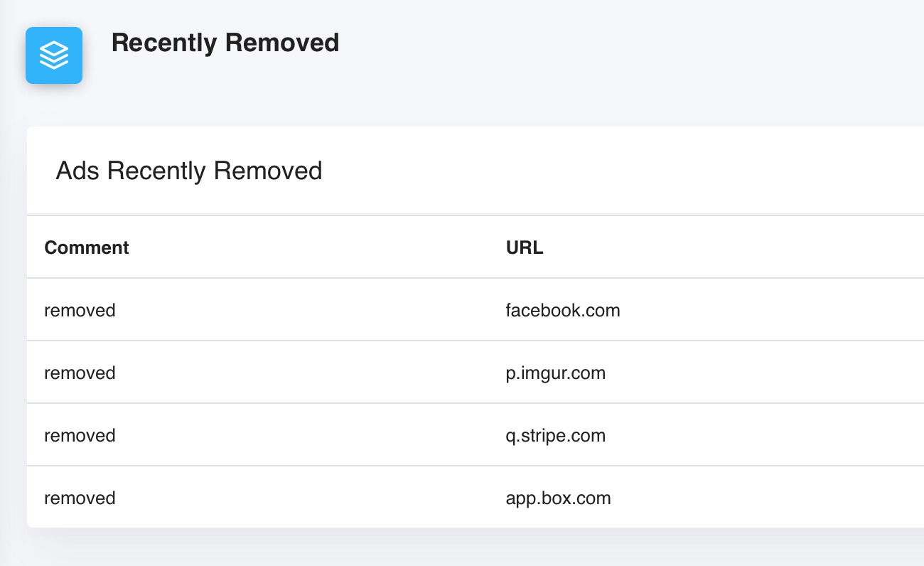This screenshot has height=566, width=924.
Task: Select the removed comment for q.stripe.com
Action: (80, 435)
